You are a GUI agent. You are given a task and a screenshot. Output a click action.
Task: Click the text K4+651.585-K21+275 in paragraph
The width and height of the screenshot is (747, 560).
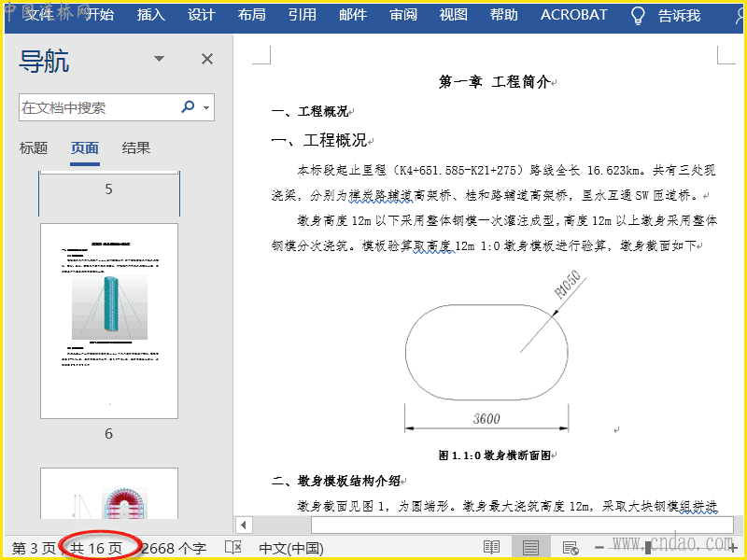(458, 170)
